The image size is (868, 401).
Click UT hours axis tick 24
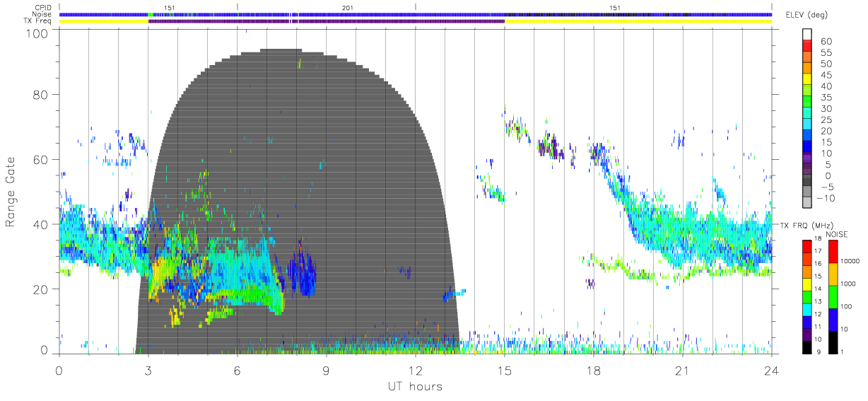[772, 370]
